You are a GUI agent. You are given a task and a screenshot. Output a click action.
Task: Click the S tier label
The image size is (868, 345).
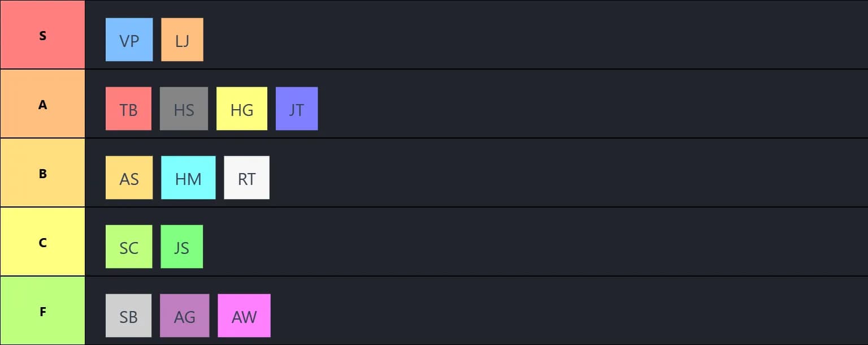point(42,35)
